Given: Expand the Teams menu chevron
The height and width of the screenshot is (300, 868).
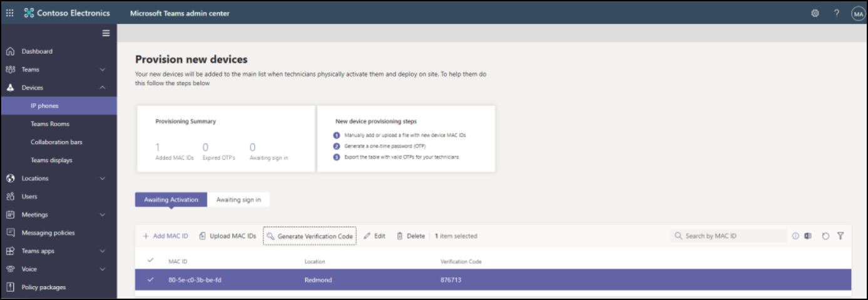Looking at the screenshot, I should coord(103,70).
